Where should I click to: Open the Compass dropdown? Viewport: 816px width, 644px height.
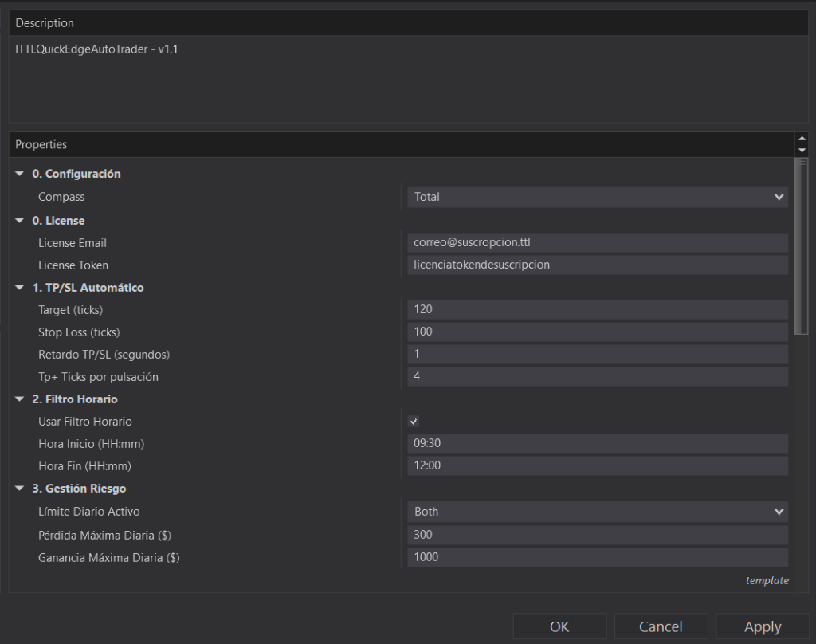click(597, 197)
